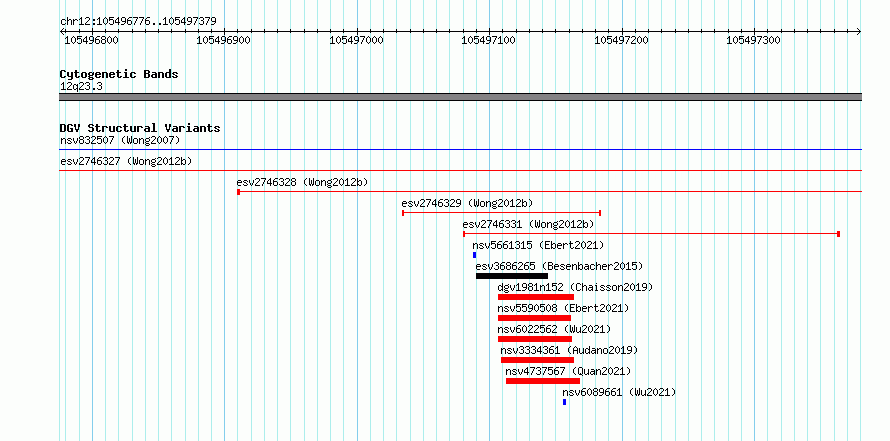Click the nsv832507 (Wong2007) variant label
890x441 pixels.
(x=120, y=140)
